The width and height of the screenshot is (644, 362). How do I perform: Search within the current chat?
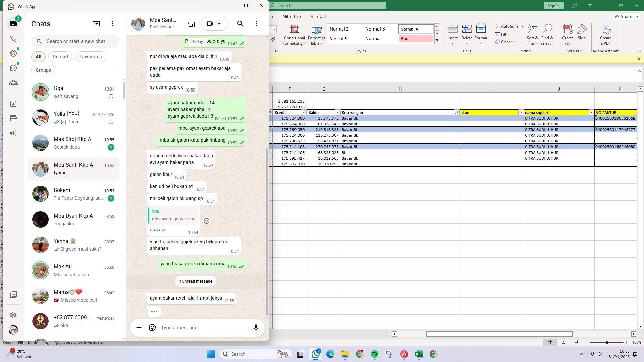pyautogui.click(x=240, y=24)
